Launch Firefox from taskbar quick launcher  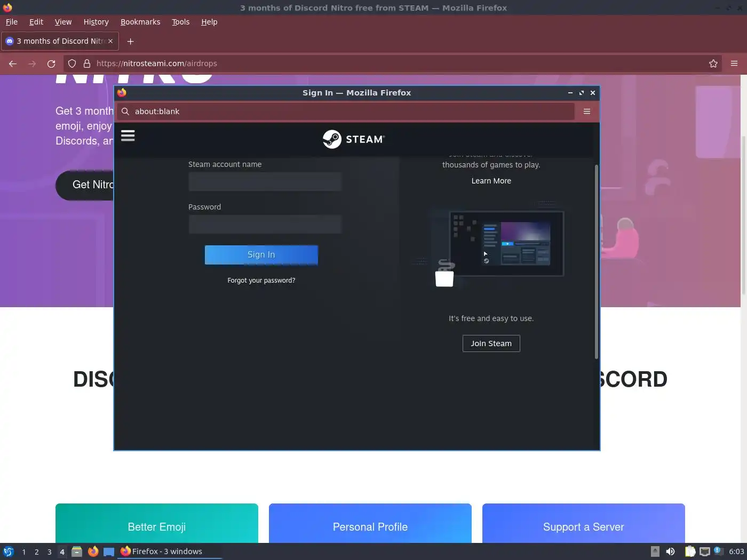[x=93, y=551]
